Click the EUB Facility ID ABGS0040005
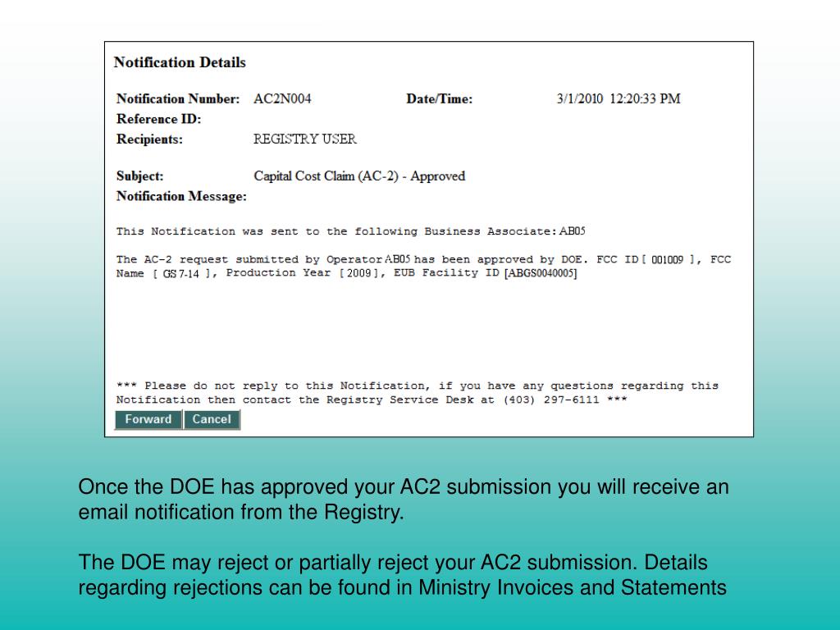 (x=541, y=273)
